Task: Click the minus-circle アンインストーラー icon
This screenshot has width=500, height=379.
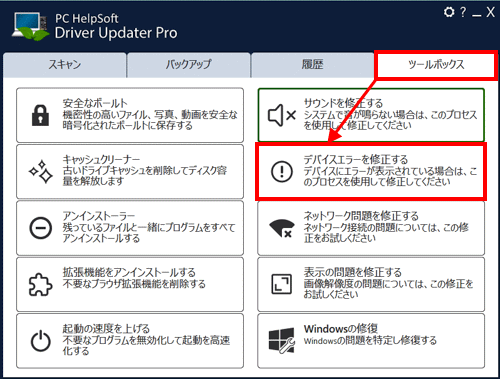Action: pyautogui.click(x=41, y=228)
